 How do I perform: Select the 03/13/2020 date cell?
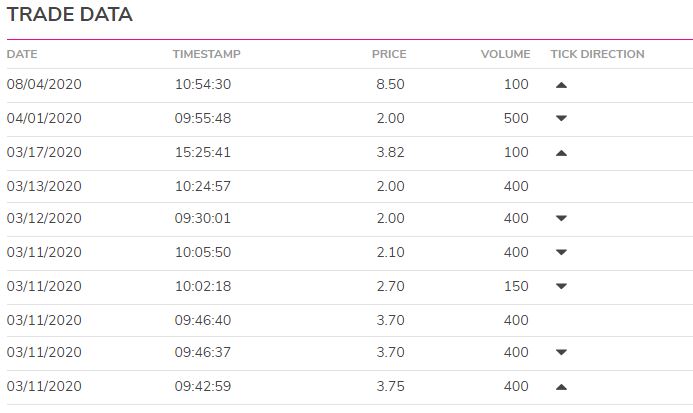(44, 186)
